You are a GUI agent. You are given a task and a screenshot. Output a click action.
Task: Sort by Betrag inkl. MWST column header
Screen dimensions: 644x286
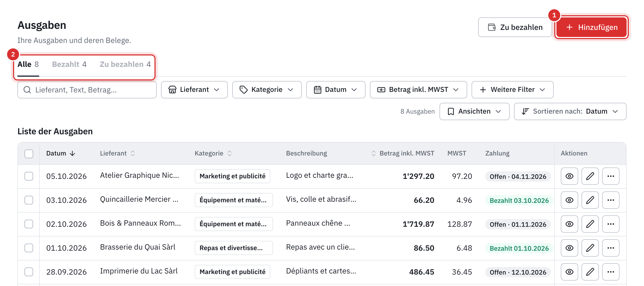coord(403,153)
